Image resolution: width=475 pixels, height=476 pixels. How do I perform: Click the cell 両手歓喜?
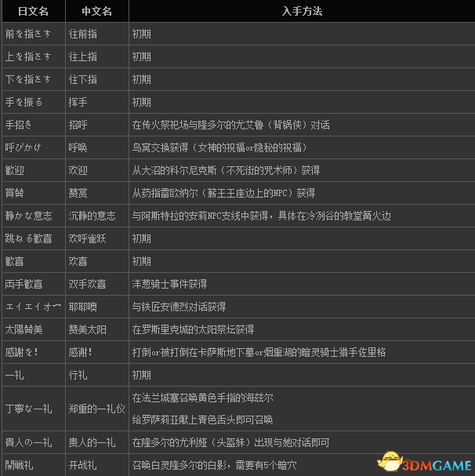34,284
